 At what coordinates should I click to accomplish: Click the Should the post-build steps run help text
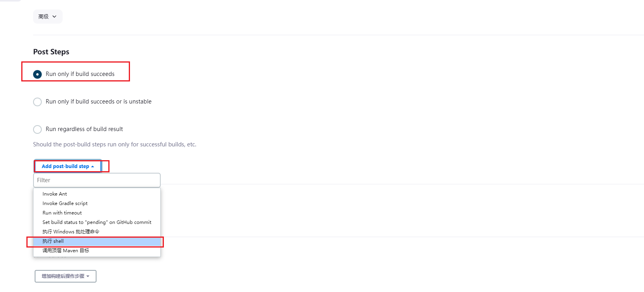coord(115,144)
